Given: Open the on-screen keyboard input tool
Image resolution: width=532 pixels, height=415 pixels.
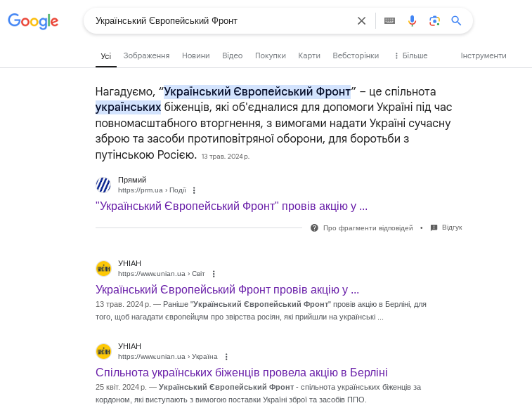Looking at the screenshot, I should [389, 21].
